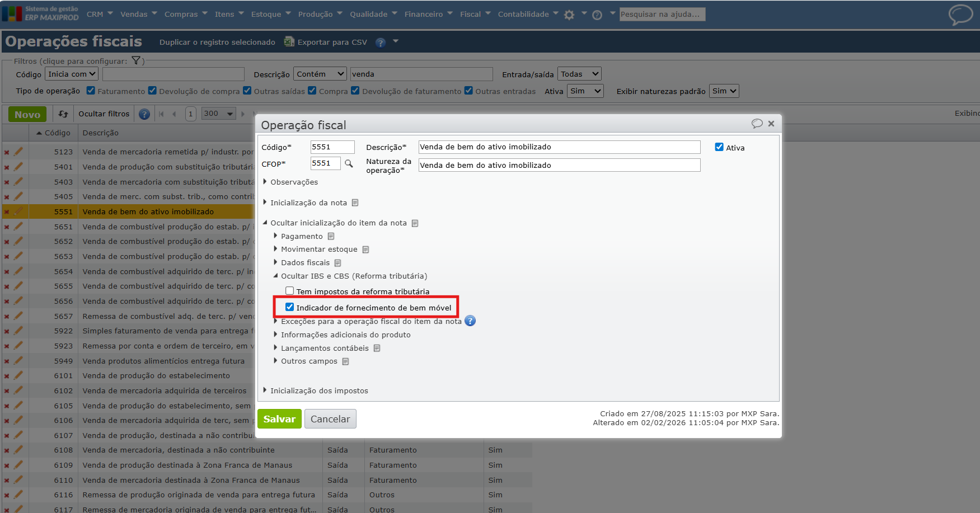Open the Estoque menu
This screenshot has width=980, height=513.
pyautogui.click(x=271, y=15)
